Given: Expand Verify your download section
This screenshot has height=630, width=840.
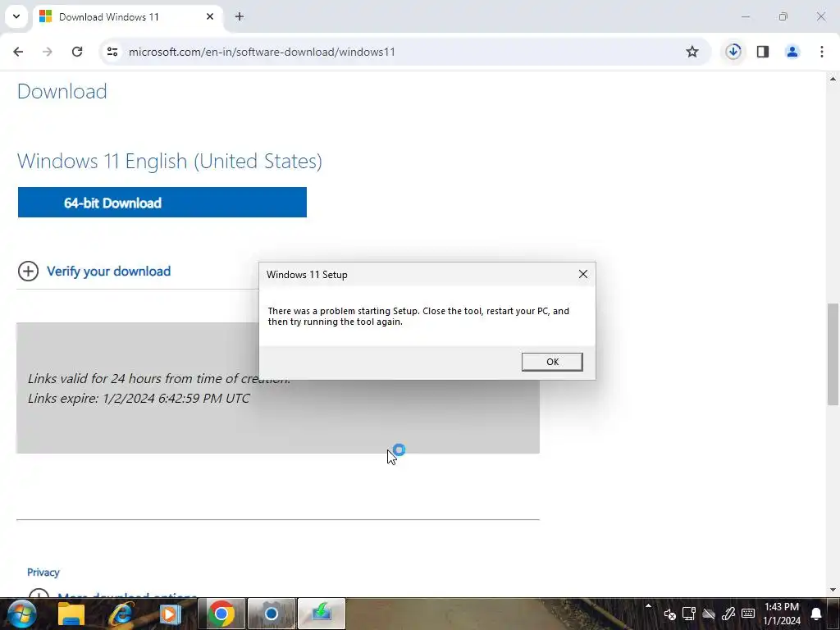Looking at the screenshot, I should pos(29,271).
